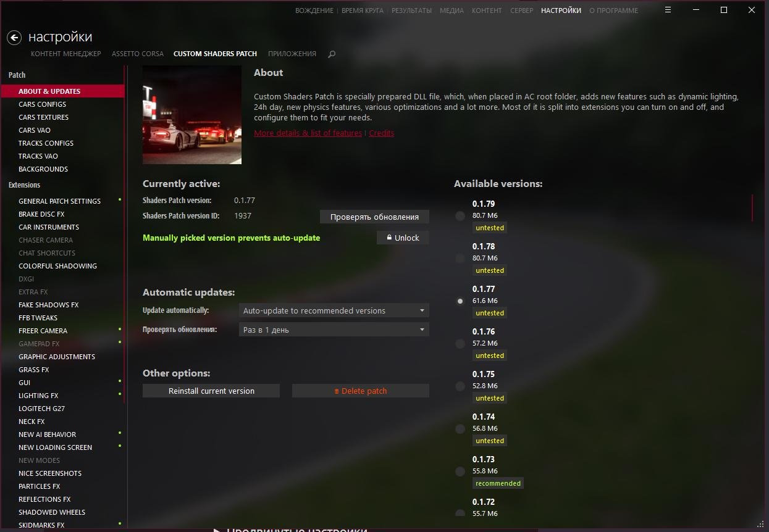Viewport: 769px width, 532px height.
Task: Click the available versions scrollbar
Action: [752, 208]
